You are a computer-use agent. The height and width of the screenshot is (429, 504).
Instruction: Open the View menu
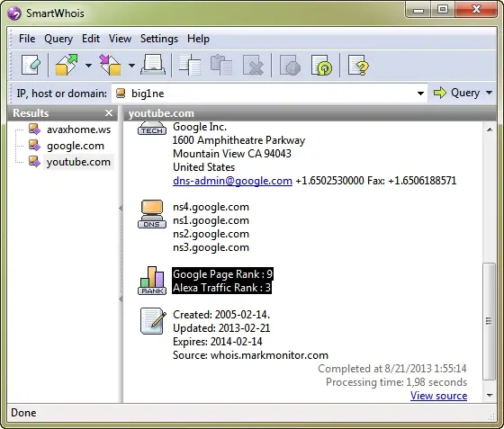[x=120, y=39]
